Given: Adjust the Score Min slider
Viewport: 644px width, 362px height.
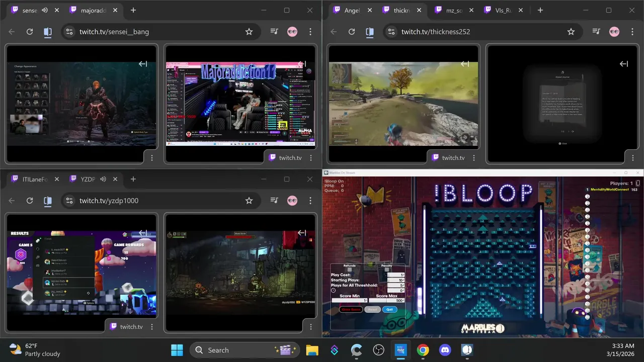Looking at the screenshot, I should [349, 301].
